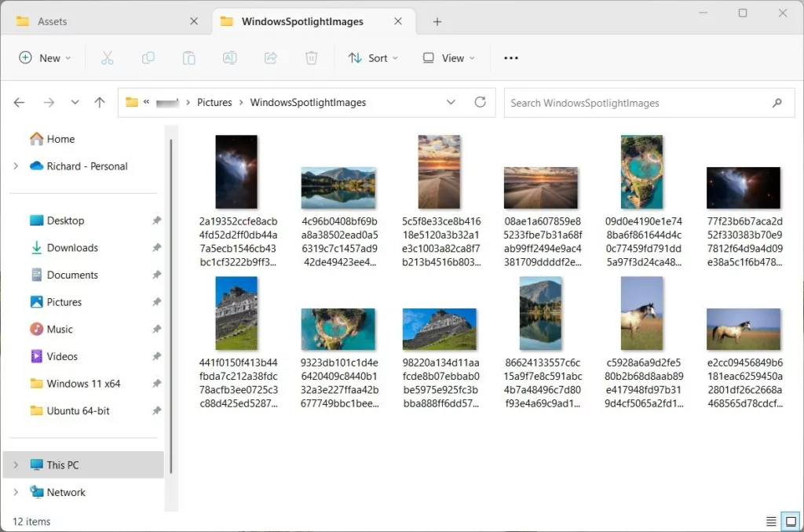Expand the address bar history dropdown
Viewport: 804px width, 532px height.
(451, 103)
